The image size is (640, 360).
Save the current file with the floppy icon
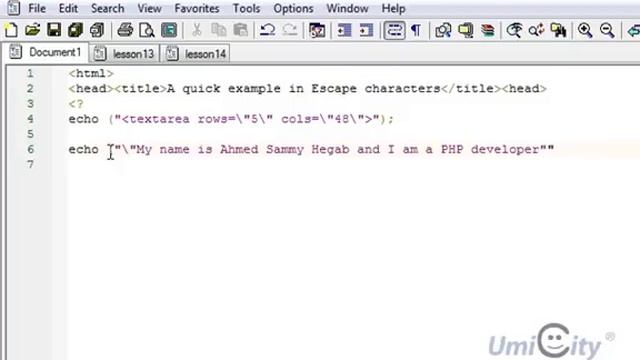(54, 30)
